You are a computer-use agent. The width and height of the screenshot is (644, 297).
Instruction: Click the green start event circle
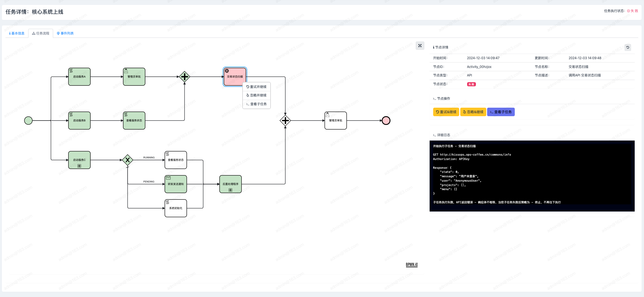click(x=28, y=121)
